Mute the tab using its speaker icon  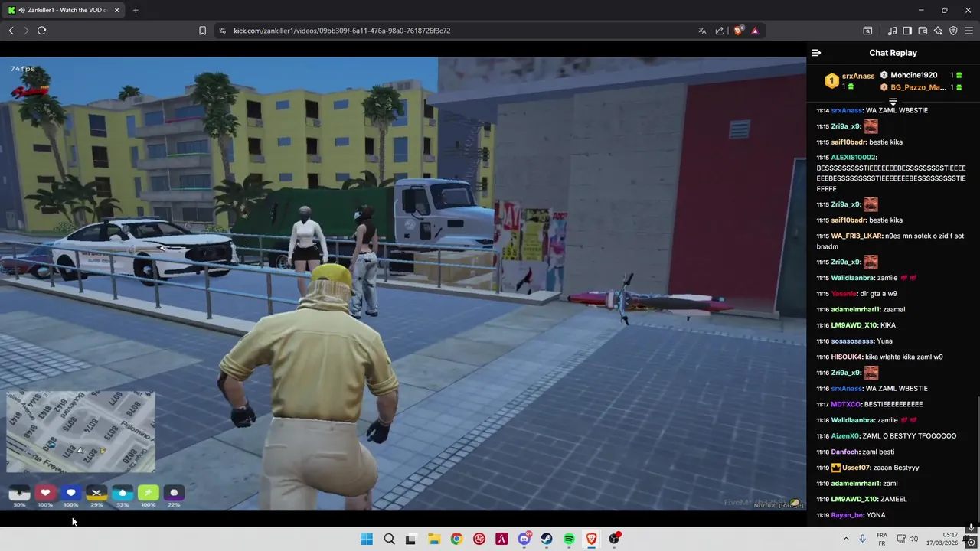coord(21,10)
